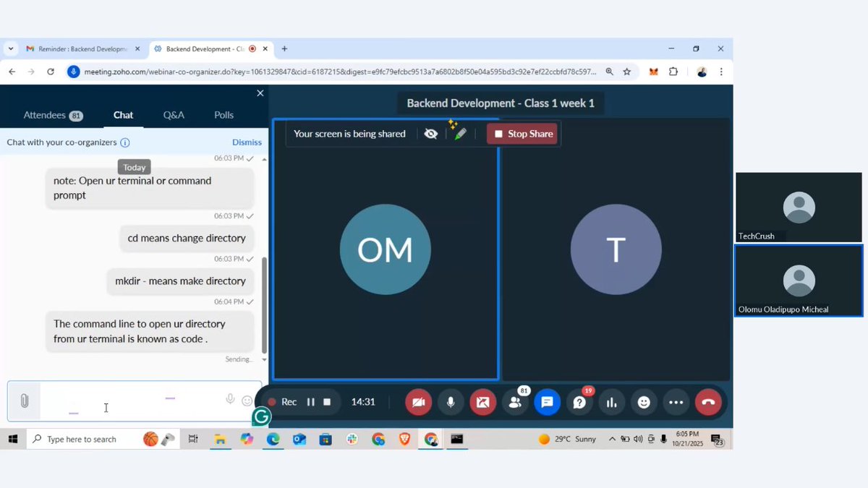Mute the microphone in meeting toolbar

[451, 403]
